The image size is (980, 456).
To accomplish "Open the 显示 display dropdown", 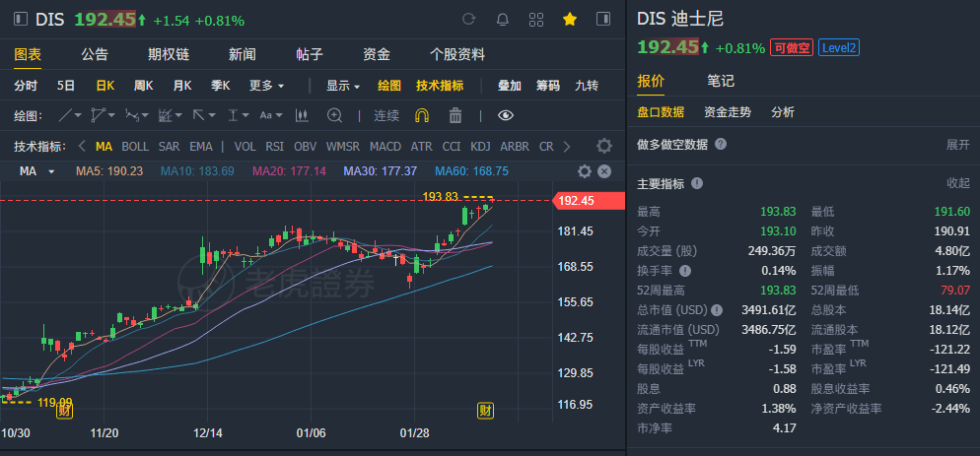I will (343, 86).
